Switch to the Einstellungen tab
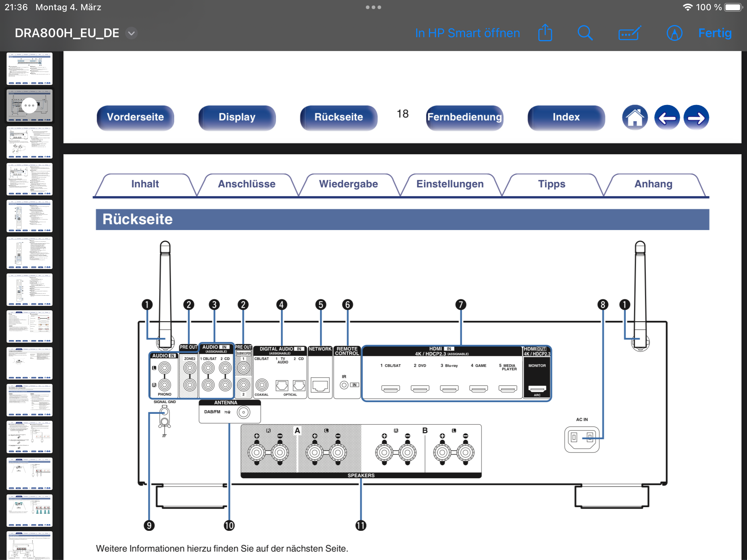 point(450,184)
